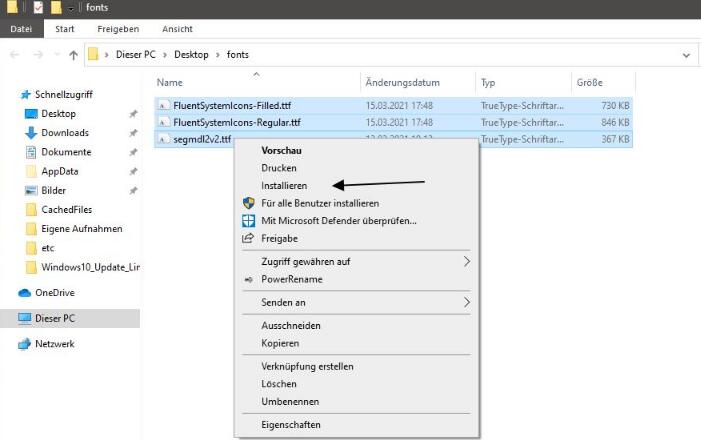701x440 pixels.
Task: Open Eigene Aufnahmen folder in sidebar
Action: [x=81, y=229]
